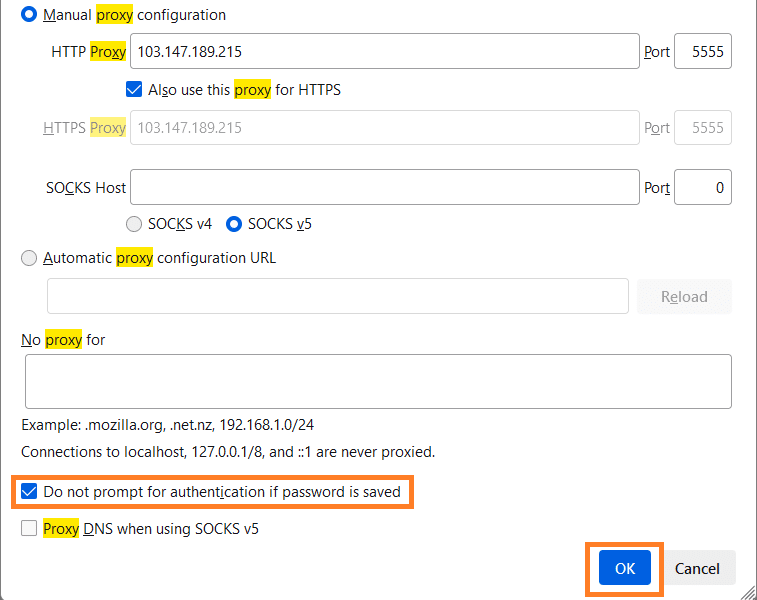Select the SOCKS v4 radio button
Viewport: 757px width, 600px height.
(135, 224)
